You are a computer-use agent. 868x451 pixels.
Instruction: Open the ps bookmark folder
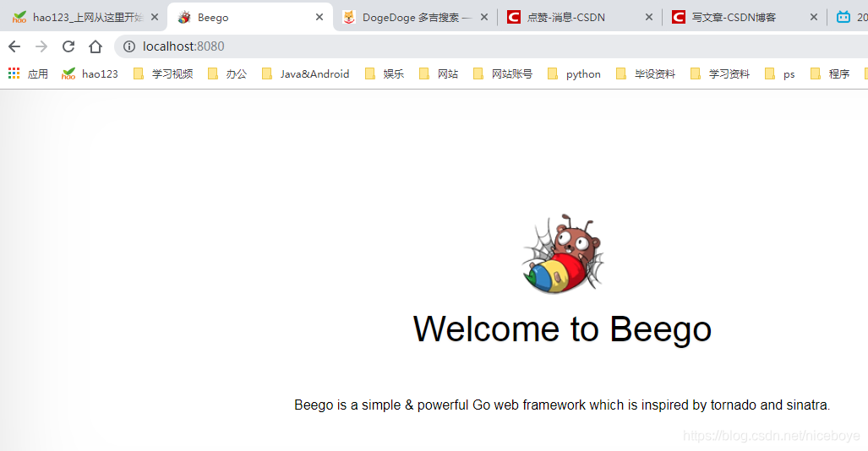click(x=779, y=73)
